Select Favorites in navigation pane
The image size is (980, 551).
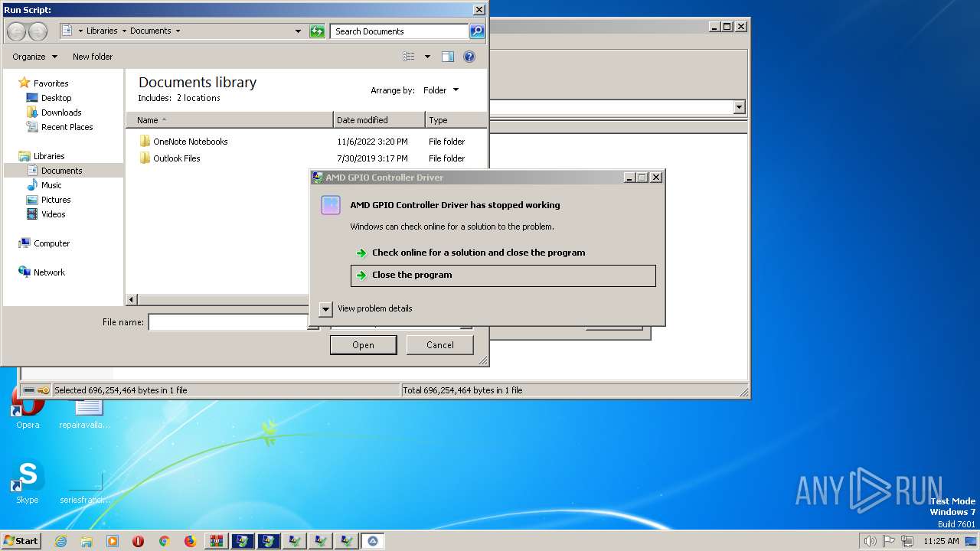coord(51,83)
